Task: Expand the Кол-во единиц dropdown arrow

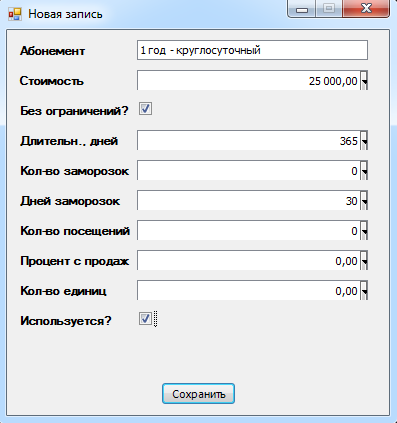Action: point(364,291)
